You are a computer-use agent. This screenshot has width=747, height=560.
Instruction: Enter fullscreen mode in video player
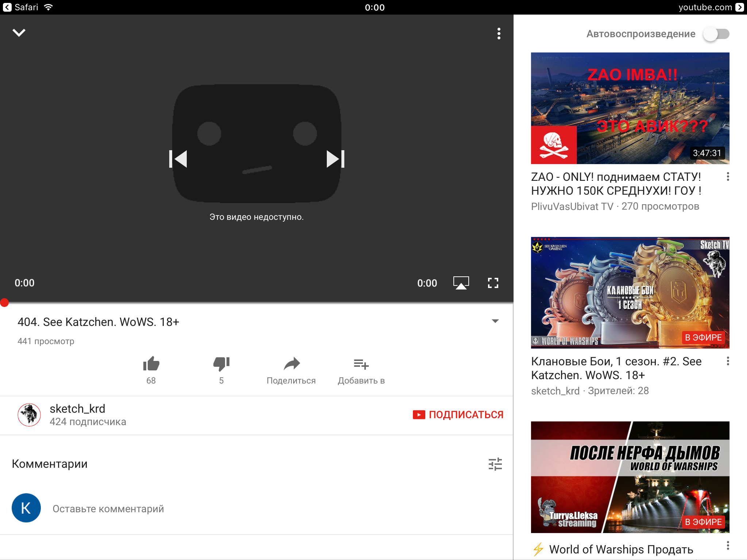[493, 283]
